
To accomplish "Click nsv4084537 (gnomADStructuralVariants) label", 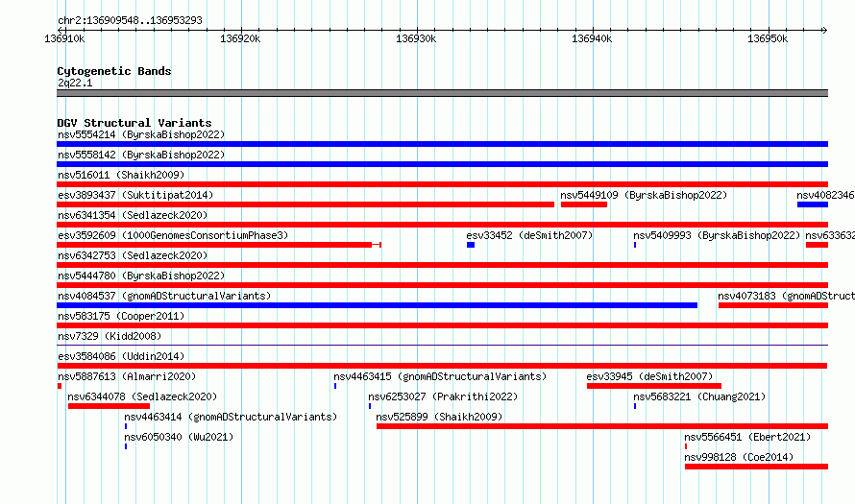I will tap(164, 296).
